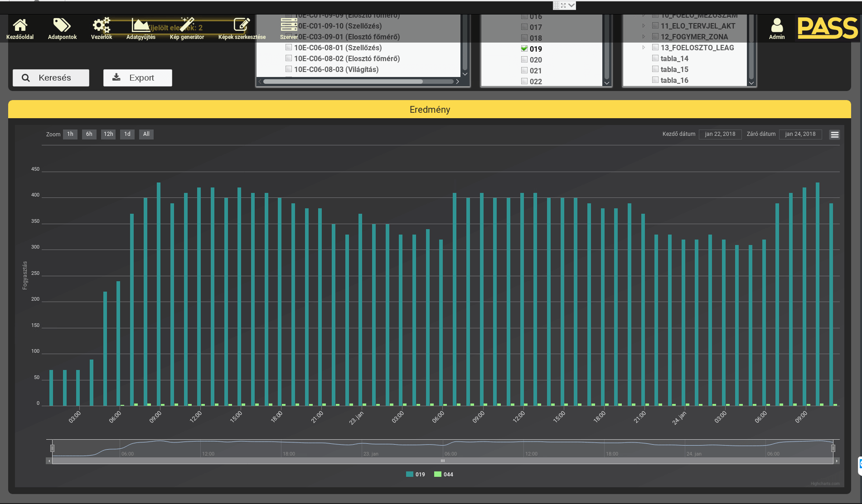Open Adatgyűjtés chart icon
This screenshot has width=862, height=504.
140,25
